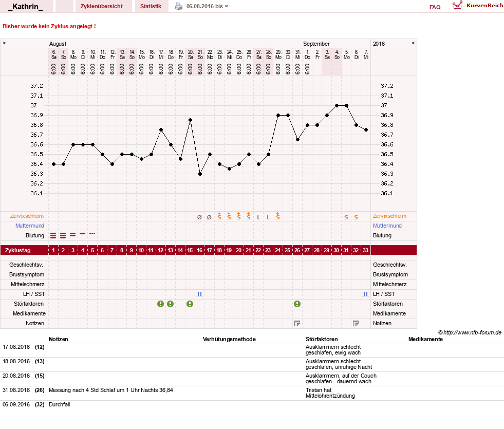Click the LH/SST test icon on cycle day 16
The height and width of the screenshot is (429, 504).
tap(200, 294)
